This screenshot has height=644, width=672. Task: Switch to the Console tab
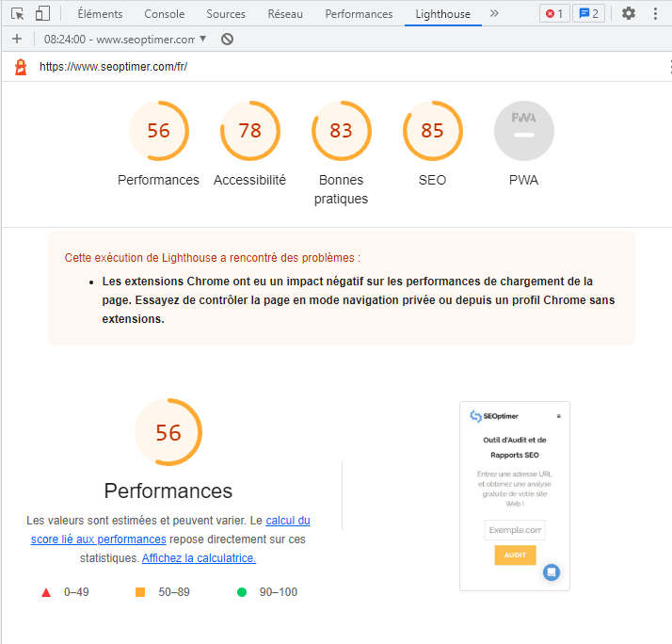165,14
